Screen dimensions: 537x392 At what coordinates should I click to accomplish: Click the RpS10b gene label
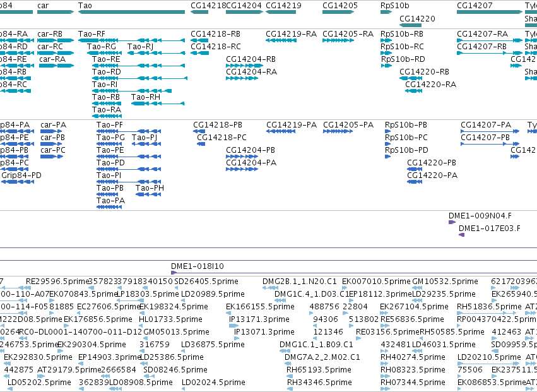click(395, 6)
